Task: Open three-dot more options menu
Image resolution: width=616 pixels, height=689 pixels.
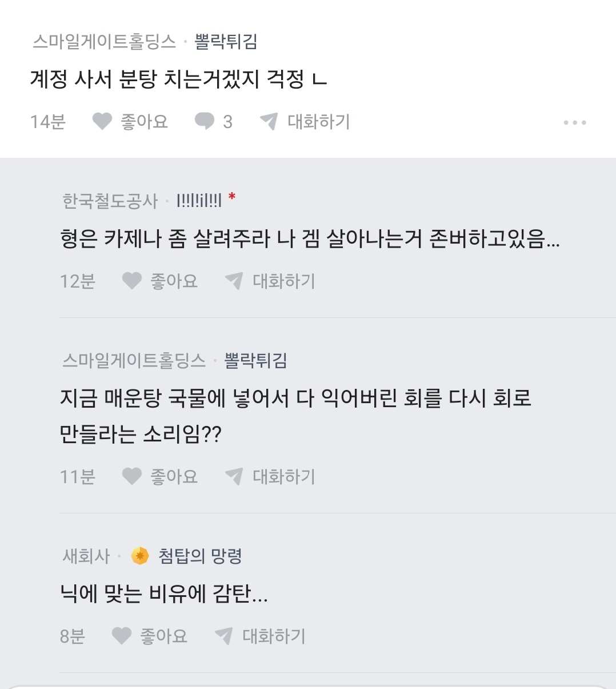Action: [x=574, y=122]
